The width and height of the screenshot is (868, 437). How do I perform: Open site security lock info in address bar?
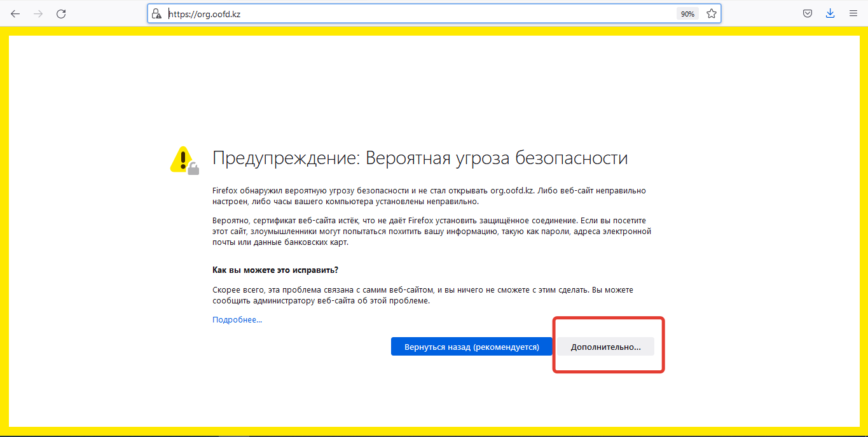(157, 13)
